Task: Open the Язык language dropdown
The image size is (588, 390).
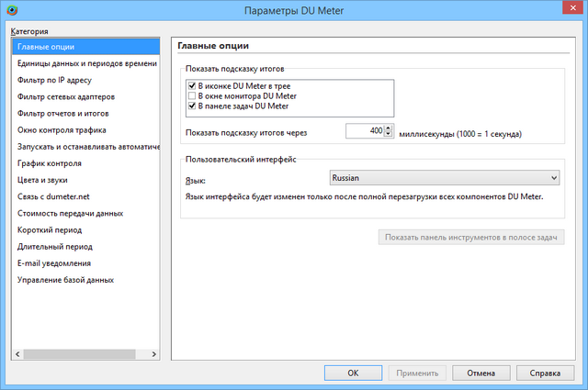Action: pos(444,178)
